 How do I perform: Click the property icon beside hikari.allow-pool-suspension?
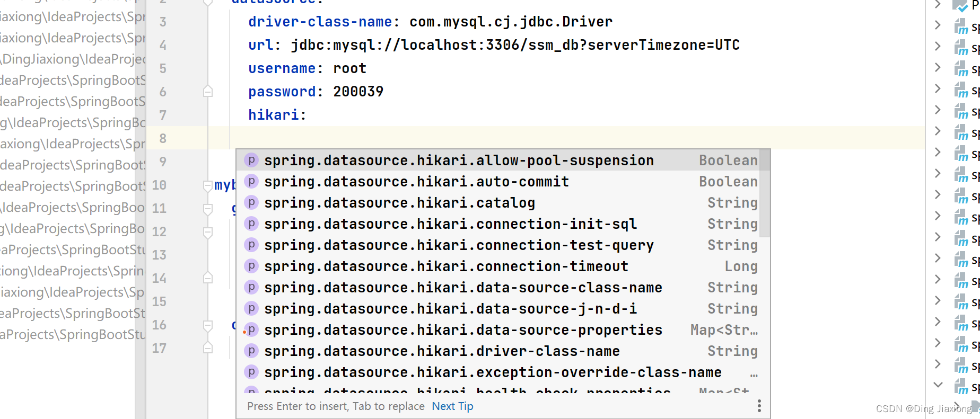coord(251,160)
